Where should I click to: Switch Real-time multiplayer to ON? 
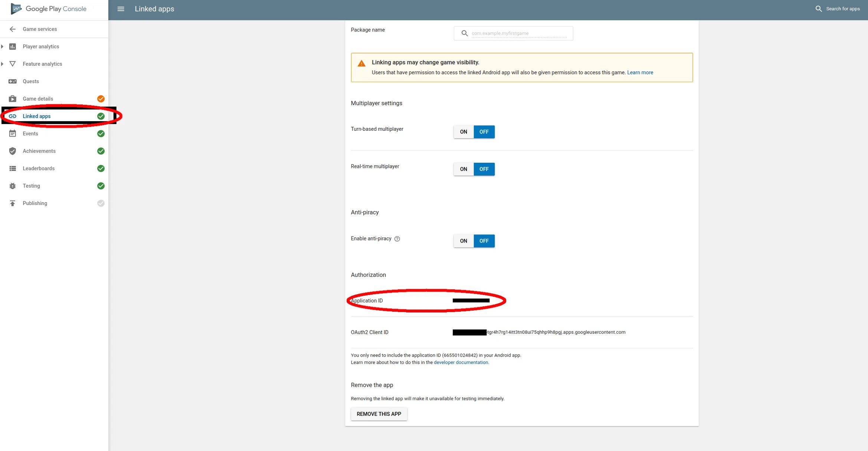464,169
